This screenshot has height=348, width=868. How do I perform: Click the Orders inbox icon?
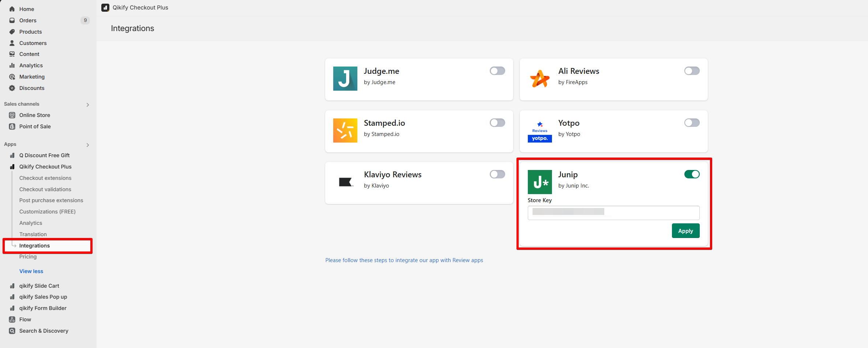(x=12, y=20)
